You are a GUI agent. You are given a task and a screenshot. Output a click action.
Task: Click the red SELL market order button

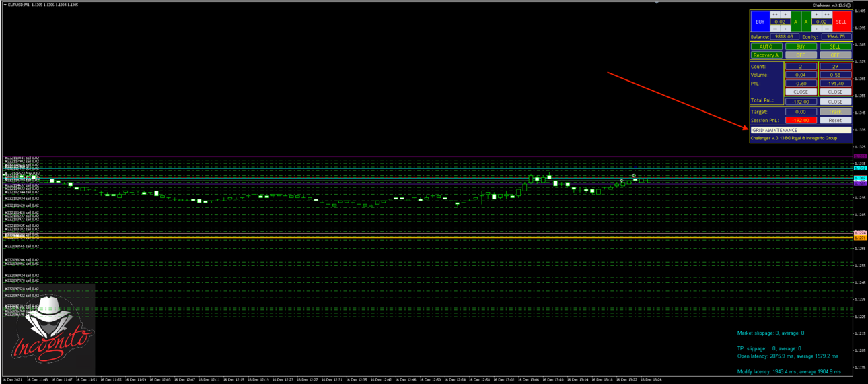842,22
